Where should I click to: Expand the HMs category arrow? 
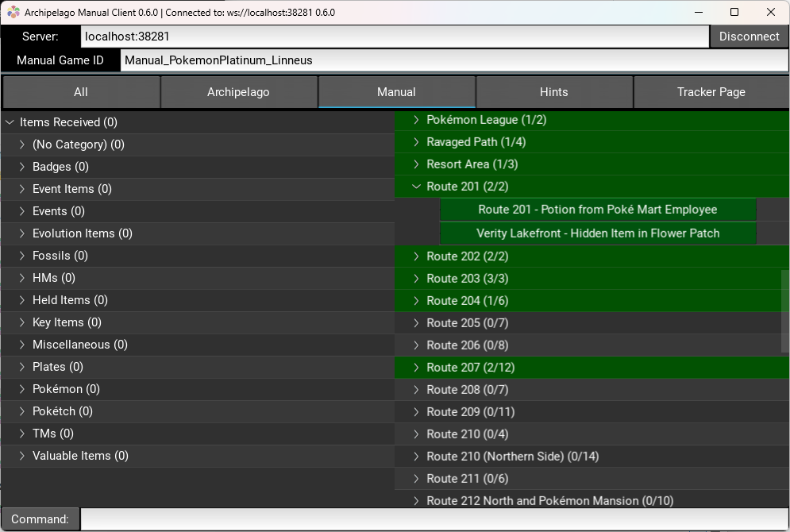[22, 278]
